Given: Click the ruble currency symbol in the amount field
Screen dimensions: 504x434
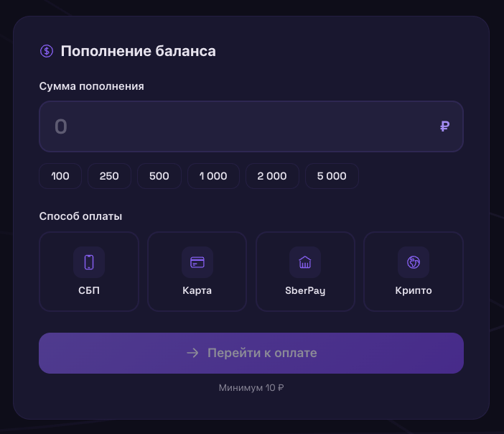Looking at the screenshot, I should pyautogui.click(x=445, y=126).
